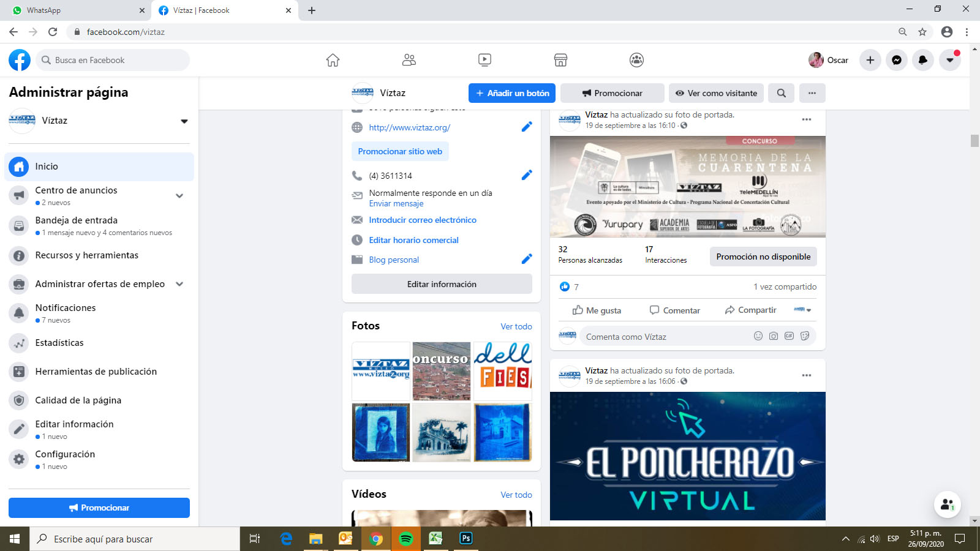Open the account menu down arrow
980x551 pixels.
click(x=950, y=60)
